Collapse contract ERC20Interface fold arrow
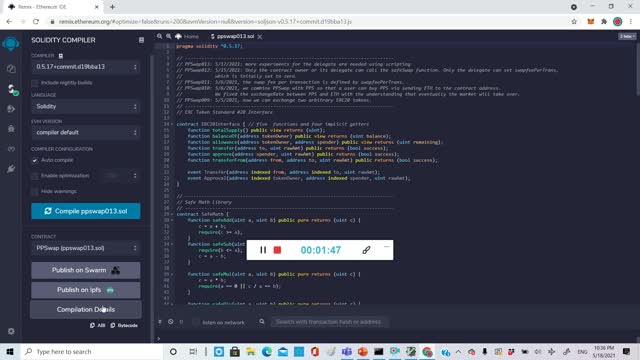The height and width of the screenshot is (360, 640). click(x=172, y=124)
